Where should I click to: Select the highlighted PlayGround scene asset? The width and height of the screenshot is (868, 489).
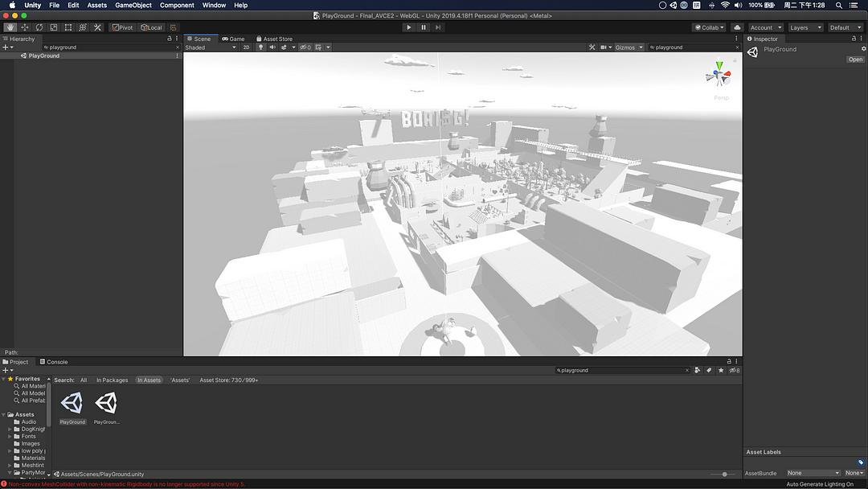click(x=72, y=408)
